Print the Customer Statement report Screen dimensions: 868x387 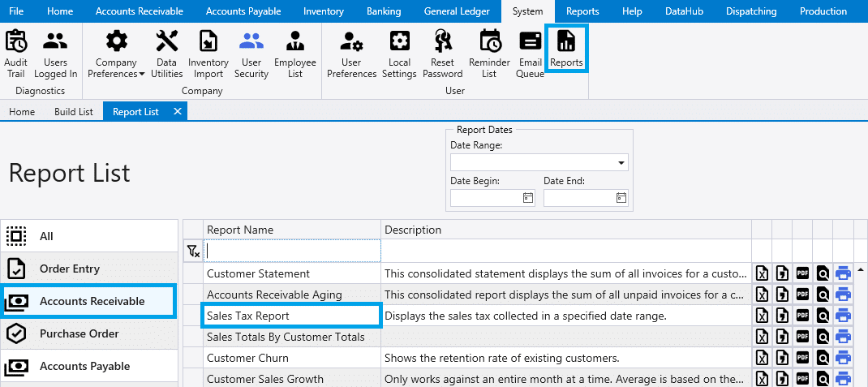(843, 273)
